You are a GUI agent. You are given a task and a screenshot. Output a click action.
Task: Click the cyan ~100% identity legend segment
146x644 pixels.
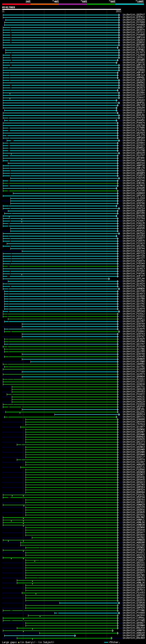tap(130, 4)
